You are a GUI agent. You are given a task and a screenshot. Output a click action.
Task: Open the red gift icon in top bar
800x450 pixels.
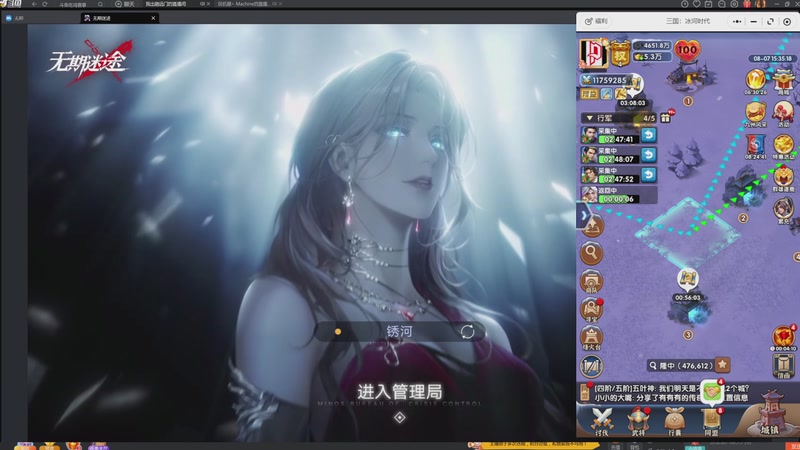click(x=747, y=4)
